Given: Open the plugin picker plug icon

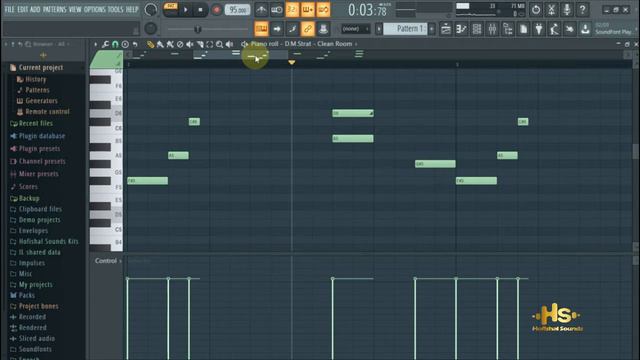Looking at the screenshot, I should 539,29.
